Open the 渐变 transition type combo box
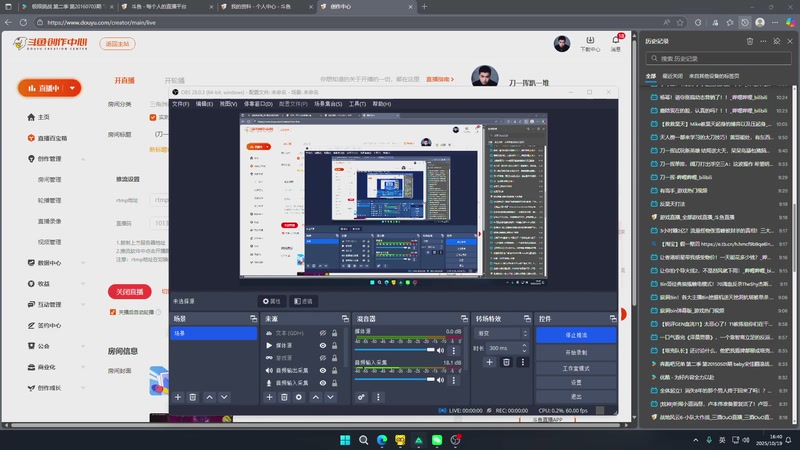Image resolution: width=800 pixels, height=450 pixels. click(x=502, y=333)
